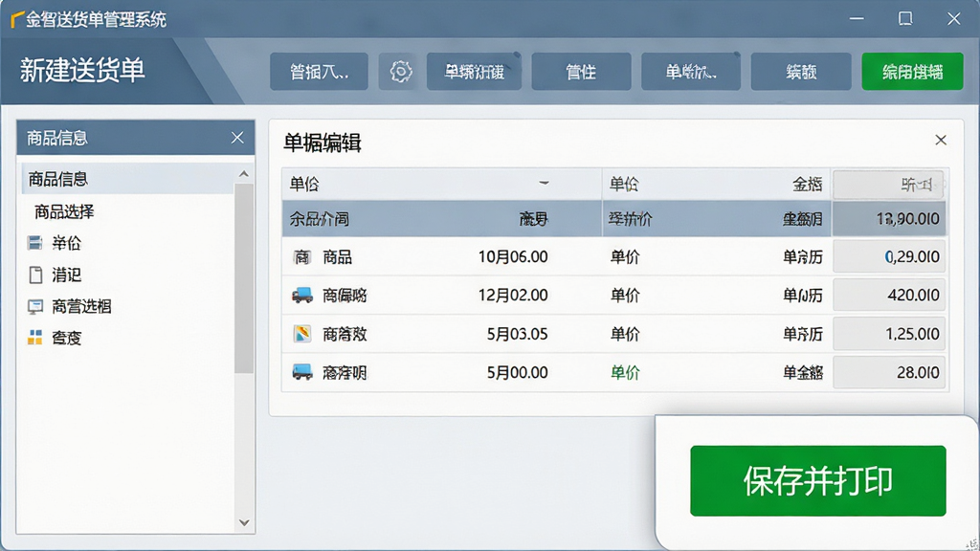Open settings with the gear icon

click(x=401, y=71)
